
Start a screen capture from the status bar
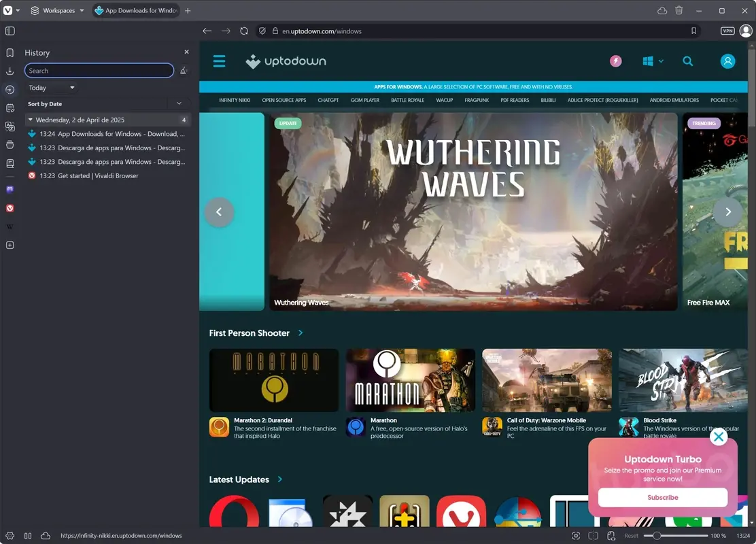[576, 536]
